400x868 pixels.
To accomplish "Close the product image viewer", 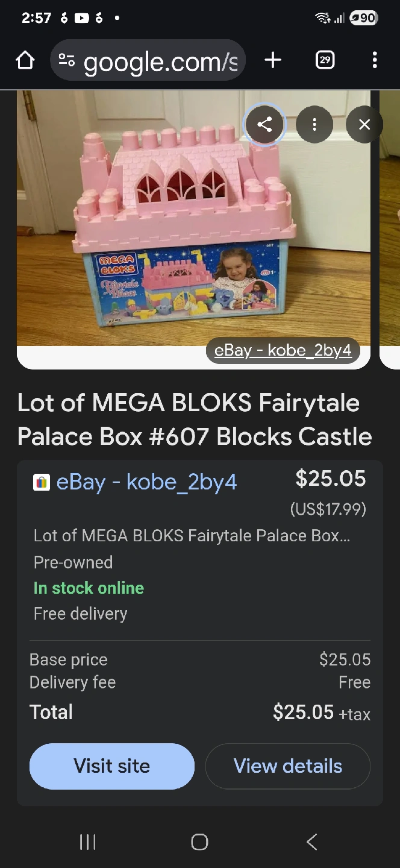I will click(x=364, y=125).
